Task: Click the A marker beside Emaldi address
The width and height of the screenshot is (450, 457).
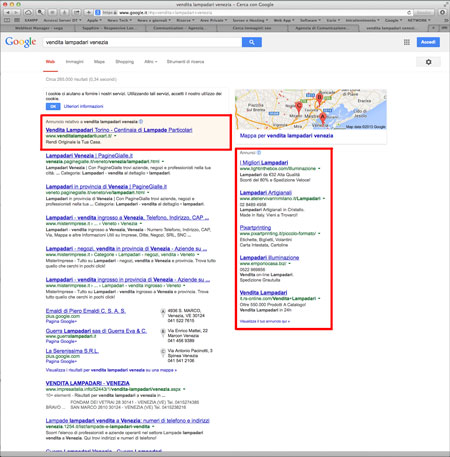Action: point(163,311)
